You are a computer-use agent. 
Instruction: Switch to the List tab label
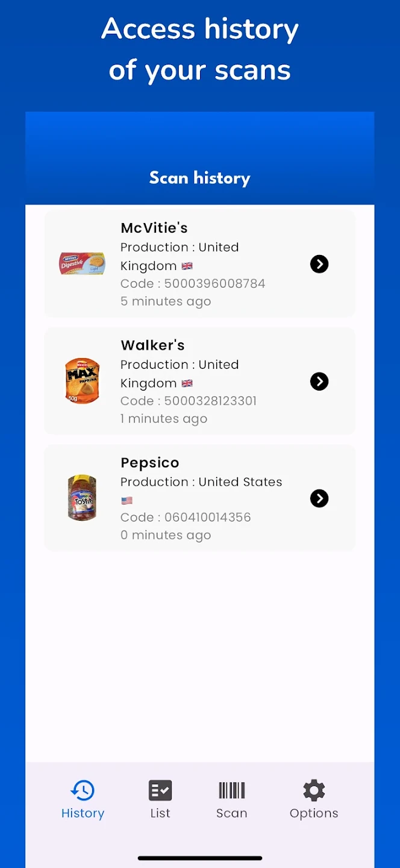[160, 813]
